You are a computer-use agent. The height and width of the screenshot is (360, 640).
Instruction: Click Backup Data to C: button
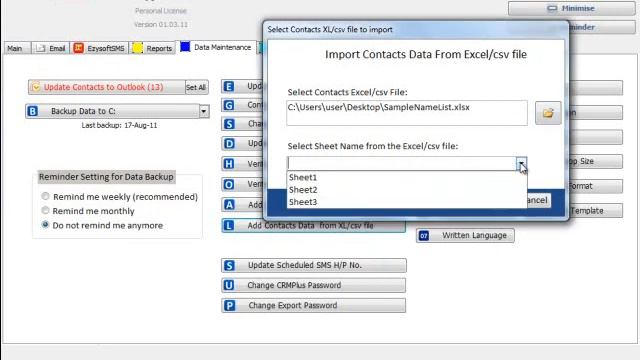coord(113,111)
